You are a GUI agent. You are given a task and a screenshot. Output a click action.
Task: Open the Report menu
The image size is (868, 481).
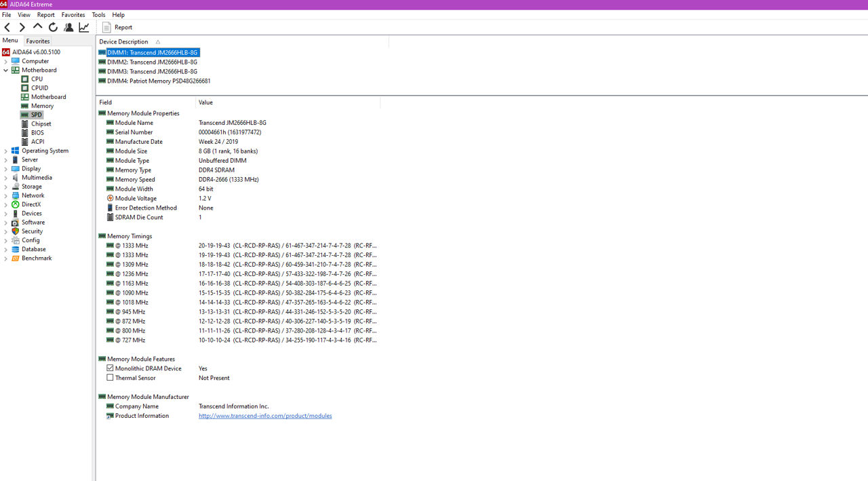46,14
